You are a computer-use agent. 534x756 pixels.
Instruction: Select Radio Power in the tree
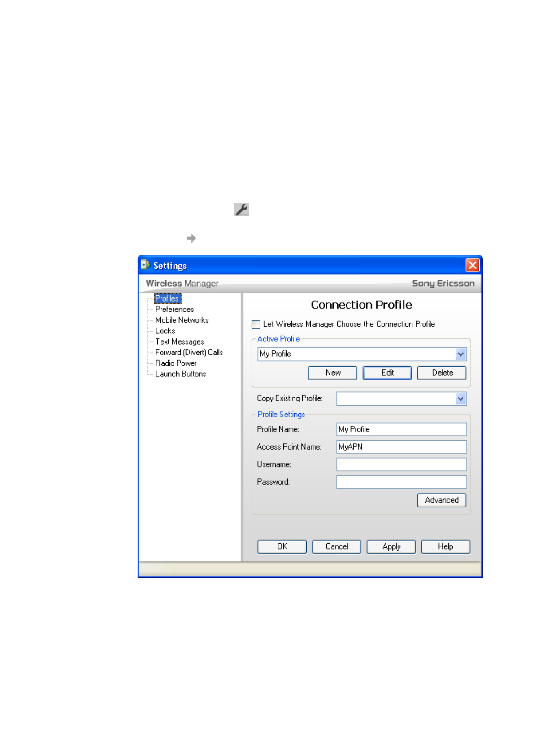click(x=176, y=363)
